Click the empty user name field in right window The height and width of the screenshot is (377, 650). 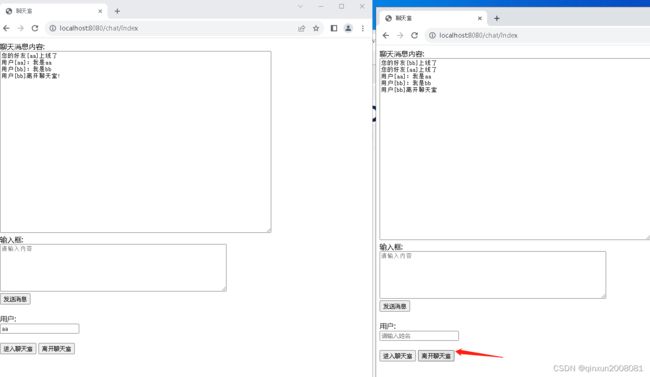point(419,336)
